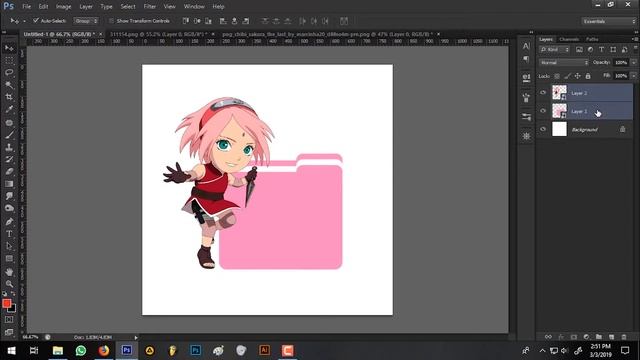Hide the Layer 2 eye icon

pyautogui.click(x=543, y=93)
